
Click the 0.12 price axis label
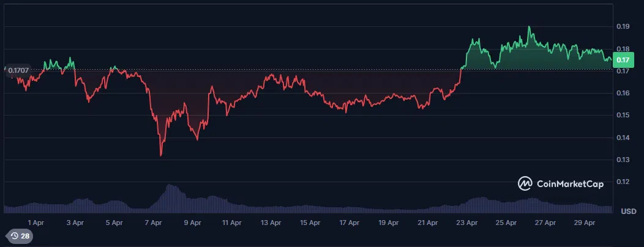tap(623, 182)
